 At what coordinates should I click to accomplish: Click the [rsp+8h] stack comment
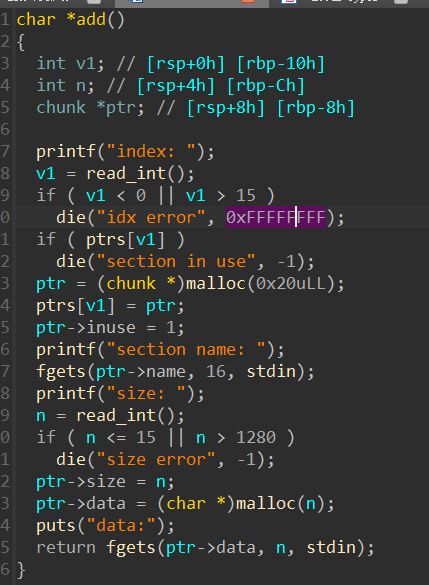tap(226, 107)
